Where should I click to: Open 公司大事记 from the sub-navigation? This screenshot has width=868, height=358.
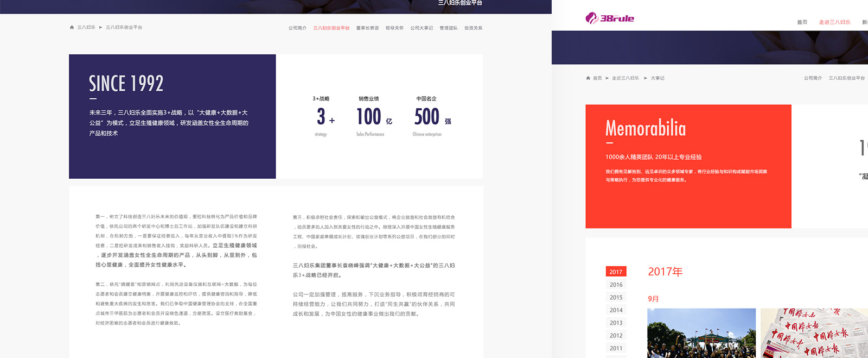(x=422, y=28)
